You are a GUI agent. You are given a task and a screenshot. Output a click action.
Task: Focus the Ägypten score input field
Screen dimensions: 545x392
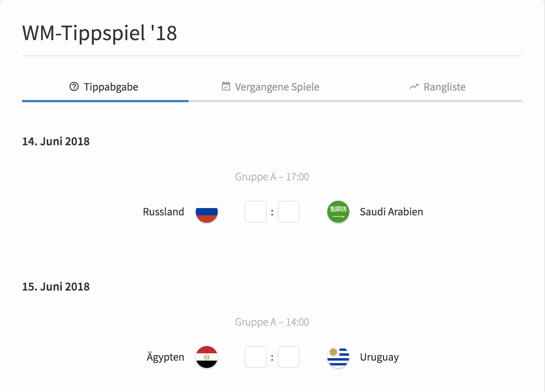point(256,357)
